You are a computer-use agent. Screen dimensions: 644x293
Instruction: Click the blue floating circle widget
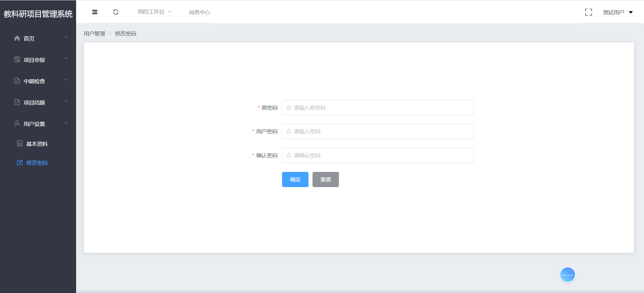[568, 275]
